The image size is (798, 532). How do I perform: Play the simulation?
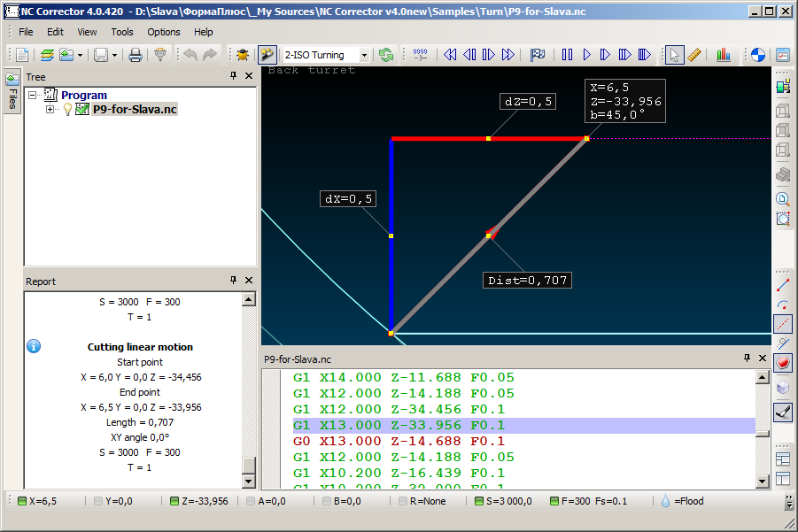click(586, 54)
